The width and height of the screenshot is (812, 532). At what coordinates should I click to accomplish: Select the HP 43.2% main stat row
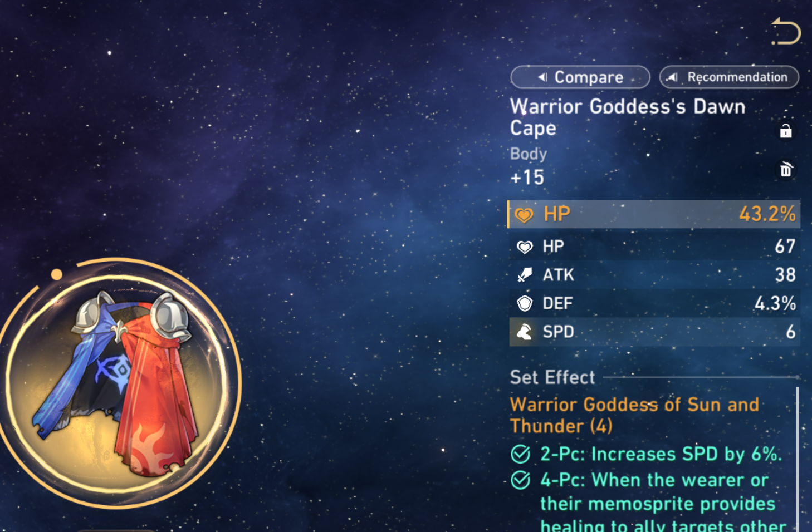[x=654, y=214]
